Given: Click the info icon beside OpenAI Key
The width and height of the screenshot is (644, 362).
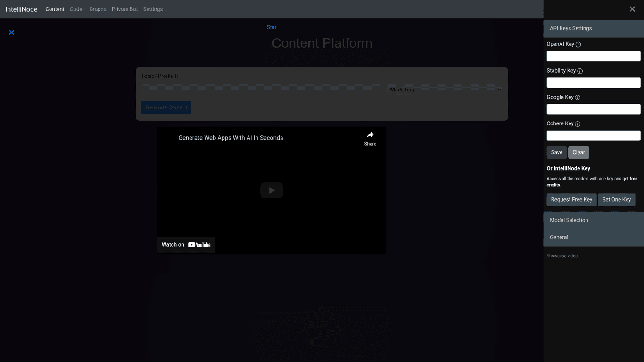Looking at the screenshot, I should pos(578,45).
